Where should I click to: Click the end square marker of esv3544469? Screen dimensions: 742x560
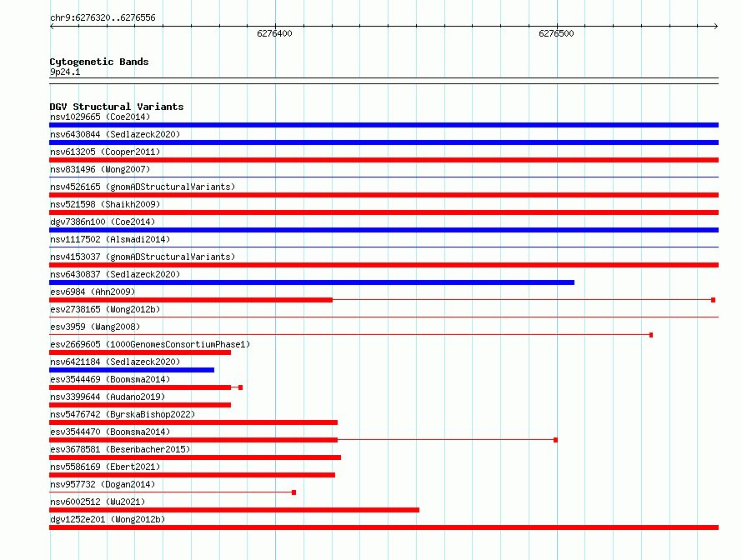click(240, 387)
